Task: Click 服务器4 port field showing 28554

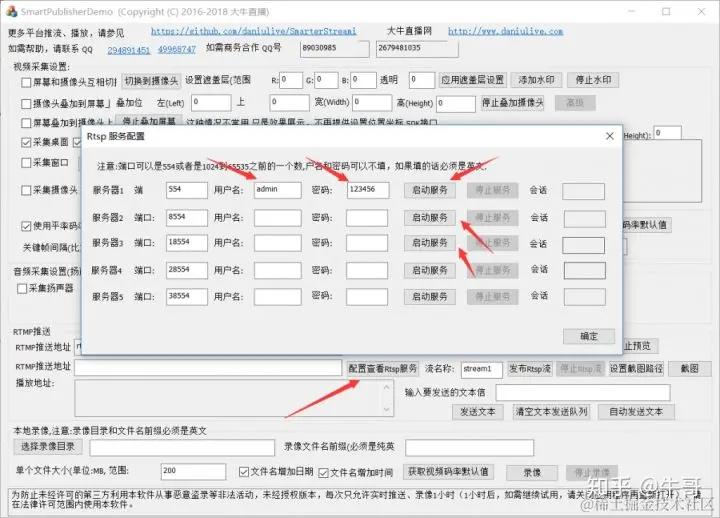Action: tap(187, 270)
